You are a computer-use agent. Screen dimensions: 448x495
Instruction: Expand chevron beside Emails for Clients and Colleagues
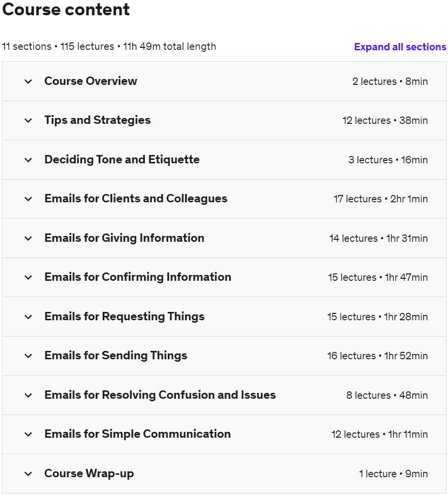(x=28, y=199)
